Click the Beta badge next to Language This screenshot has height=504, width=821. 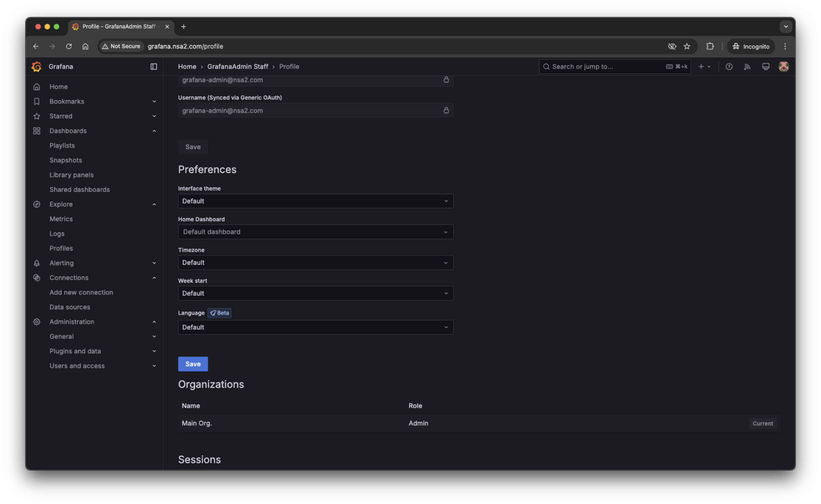219,313
